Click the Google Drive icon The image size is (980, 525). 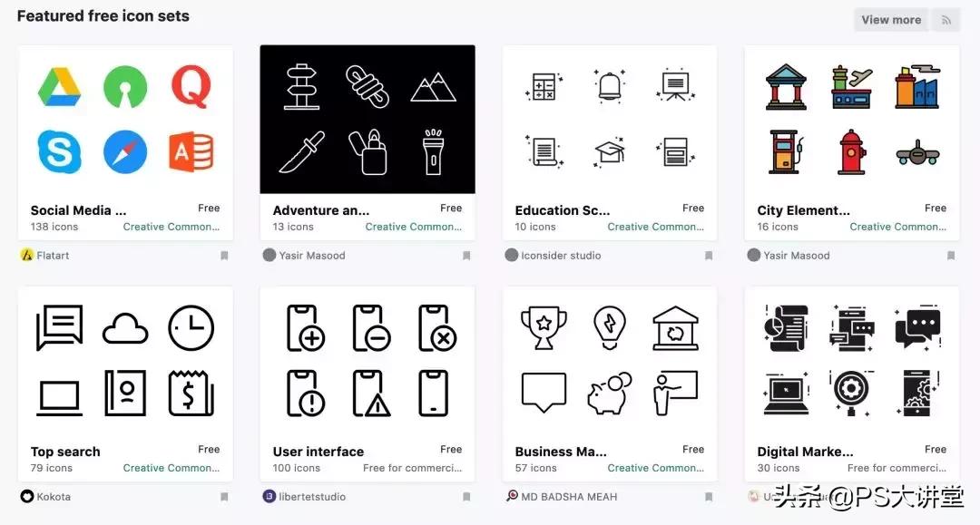[x=59, y=87]
